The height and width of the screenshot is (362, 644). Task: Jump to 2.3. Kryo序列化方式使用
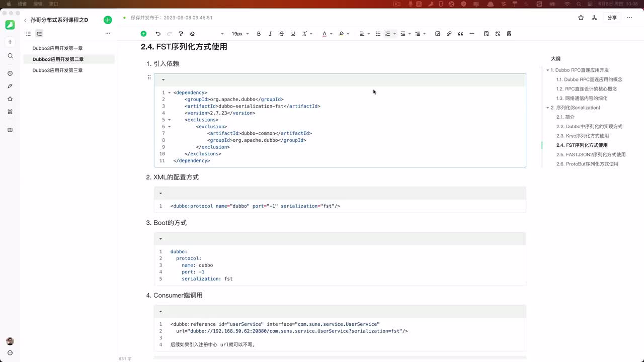[583, 136]
